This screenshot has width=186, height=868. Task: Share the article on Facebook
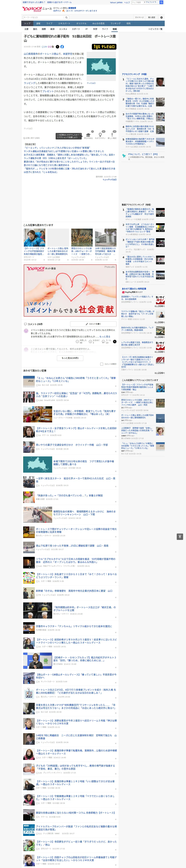point(62,47)
